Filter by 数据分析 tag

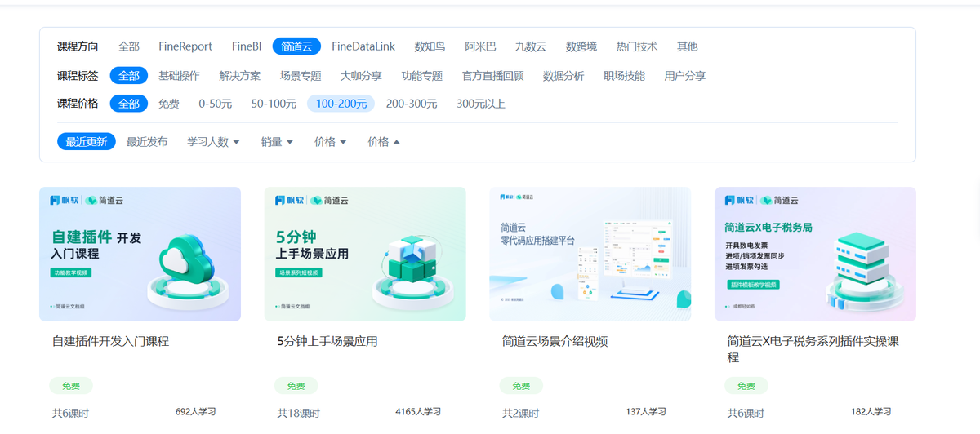(563, 76)
